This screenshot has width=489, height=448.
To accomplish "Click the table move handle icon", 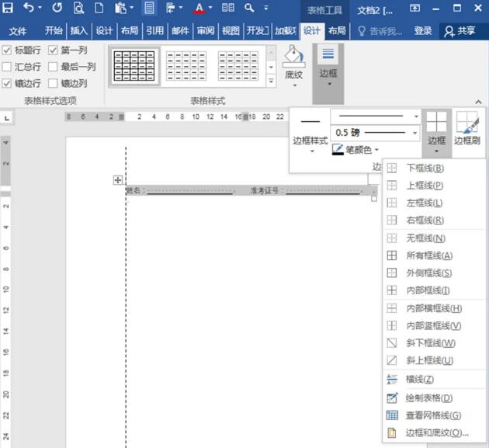I will point(117,180).
